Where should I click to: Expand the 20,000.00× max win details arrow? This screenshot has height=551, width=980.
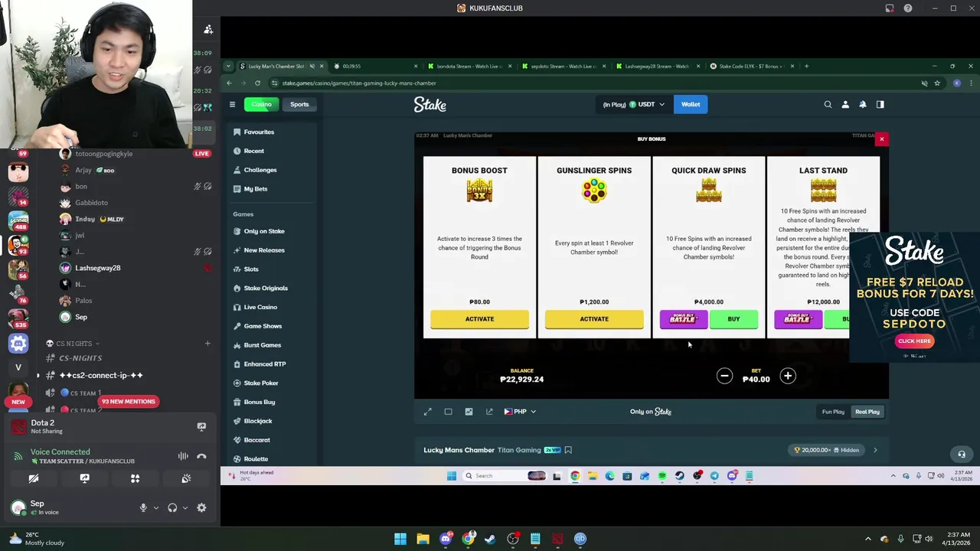coord(875,450)
